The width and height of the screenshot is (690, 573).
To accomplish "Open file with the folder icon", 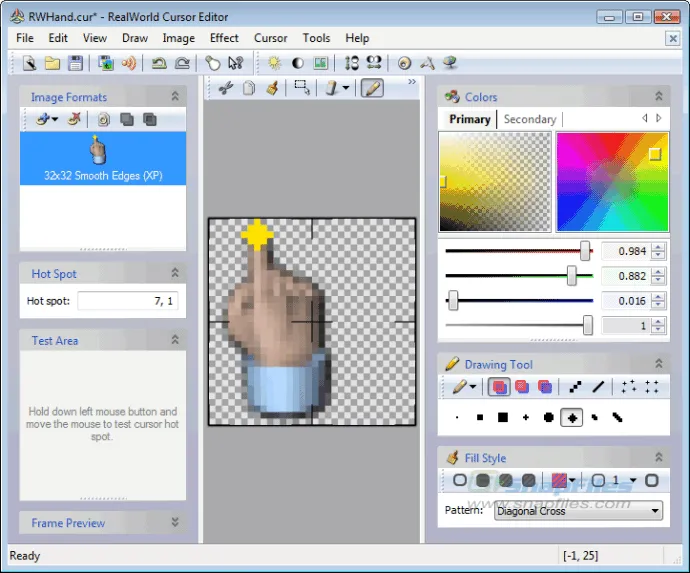I will (x=52, y=63).
